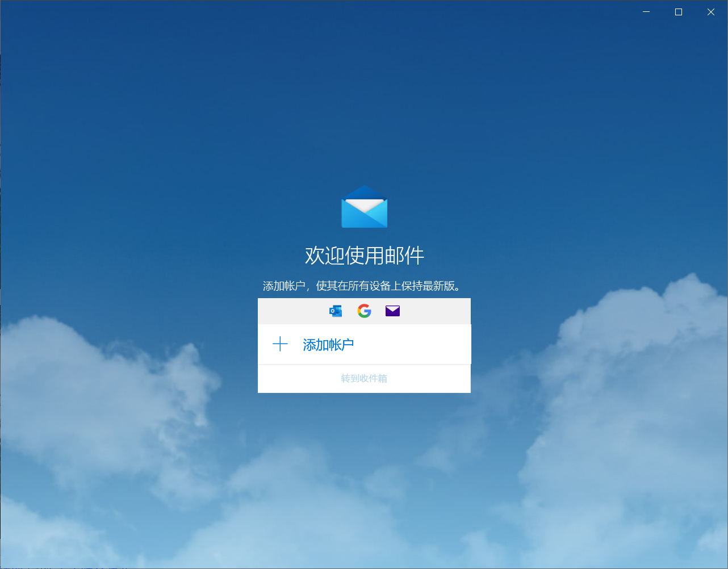Choose the Google icon to add Gmail
The image size is (728, 569).
364,311
